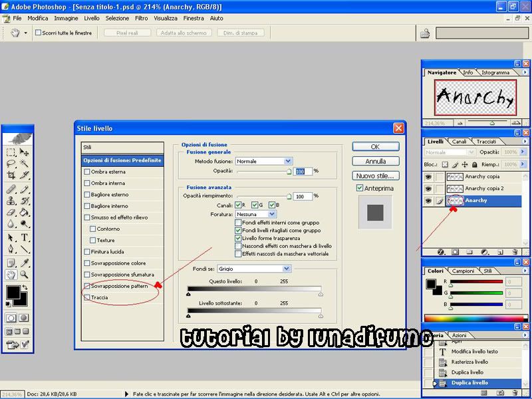Select the Dodge tool
532x399 pixels.
[24, 224]
